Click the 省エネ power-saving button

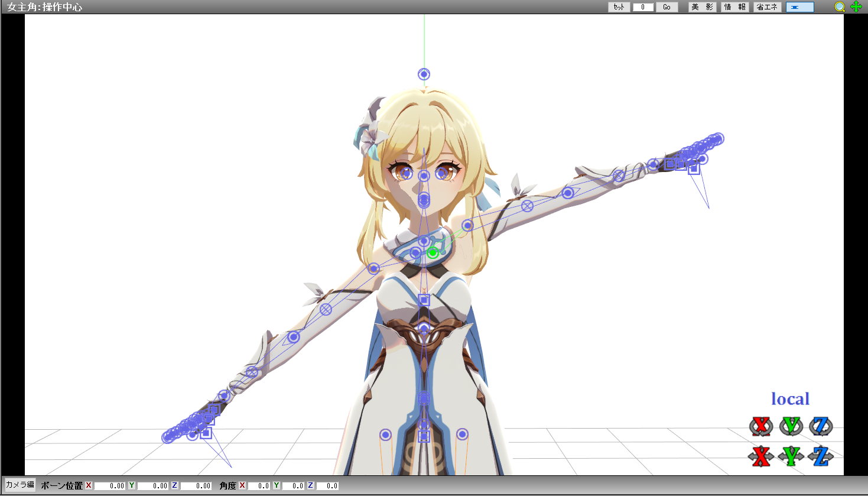(768, 7)
